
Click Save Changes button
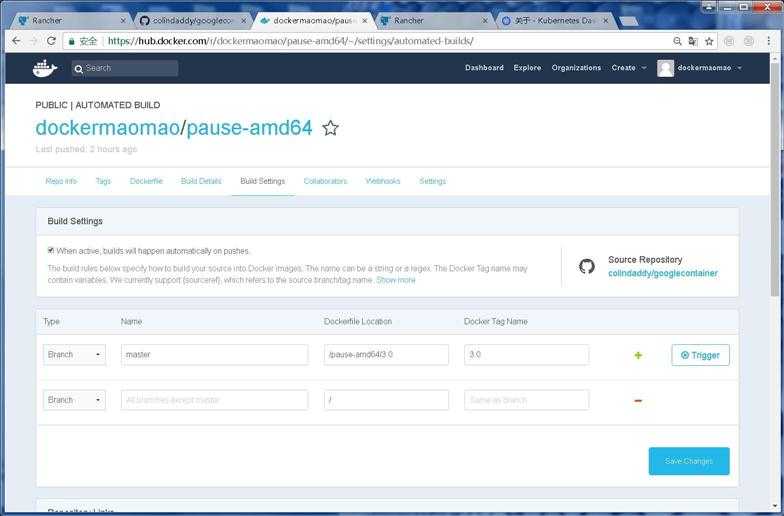coord(688,461)
